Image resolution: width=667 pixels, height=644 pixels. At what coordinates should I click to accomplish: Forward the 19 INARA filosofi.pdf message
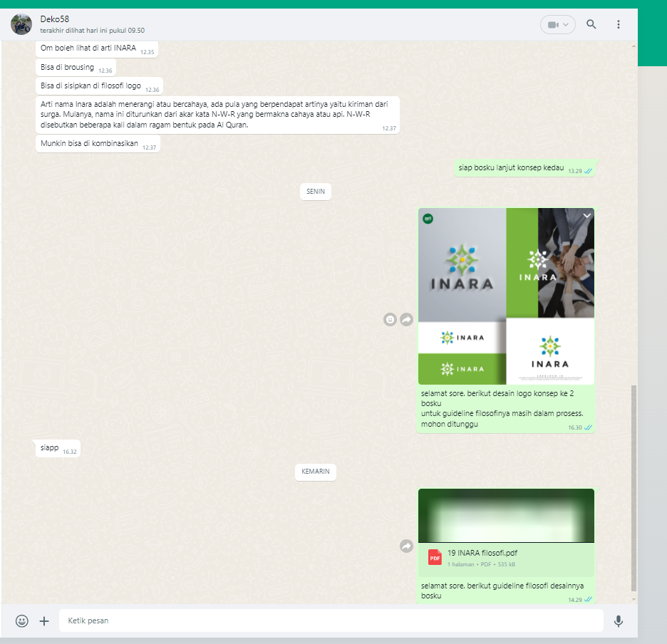[x=406, y=546]
